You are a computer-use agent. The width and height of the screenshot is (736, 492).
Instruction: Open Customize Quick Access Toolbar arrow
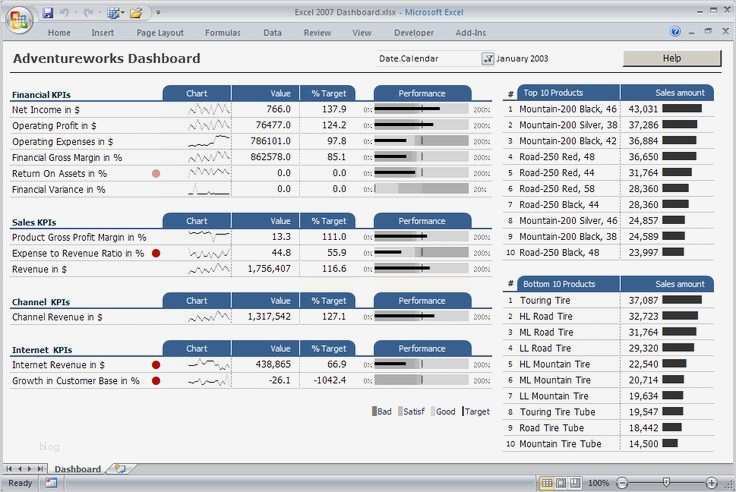pos(158,13)
